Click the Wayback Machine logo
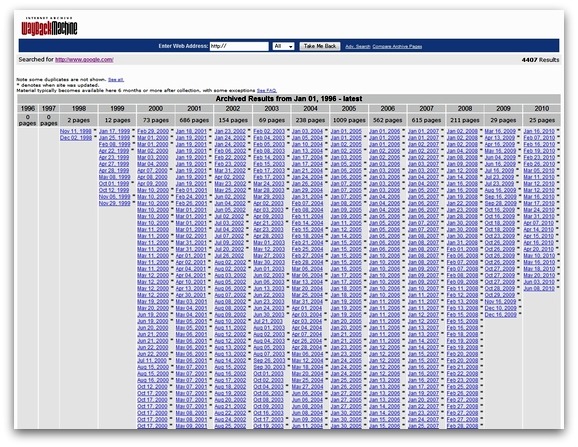The image size is (578, 447). pyautogui.click(x=49, y=27)
